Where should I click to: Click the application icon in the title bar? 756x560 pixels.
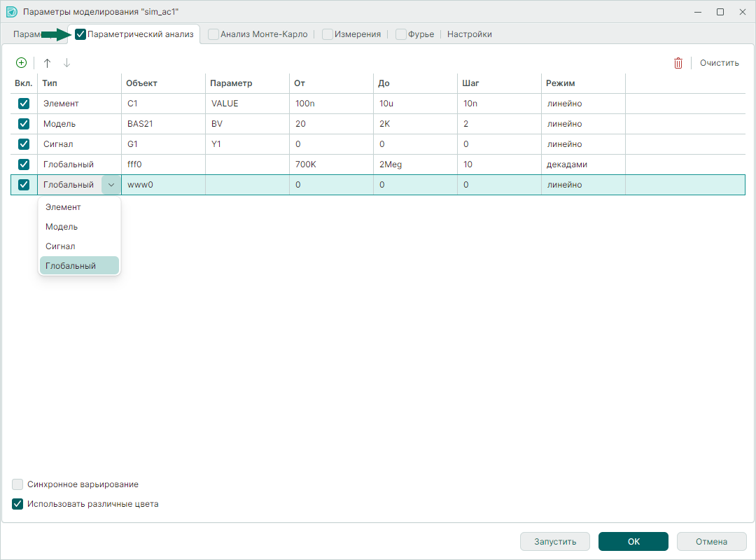(11, 12)
